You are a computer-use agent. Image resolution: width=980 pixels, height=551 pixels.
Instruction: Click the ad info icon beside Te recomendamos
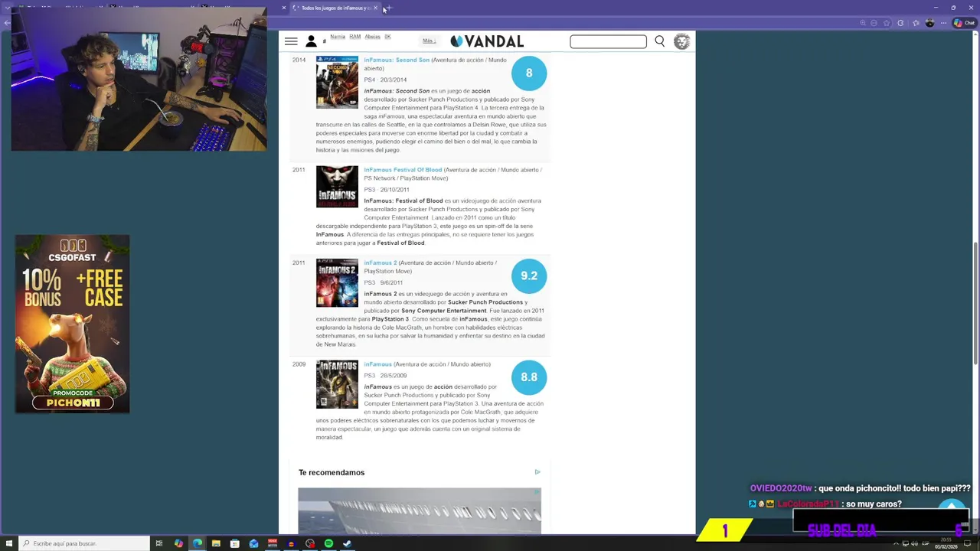point(537,472)
